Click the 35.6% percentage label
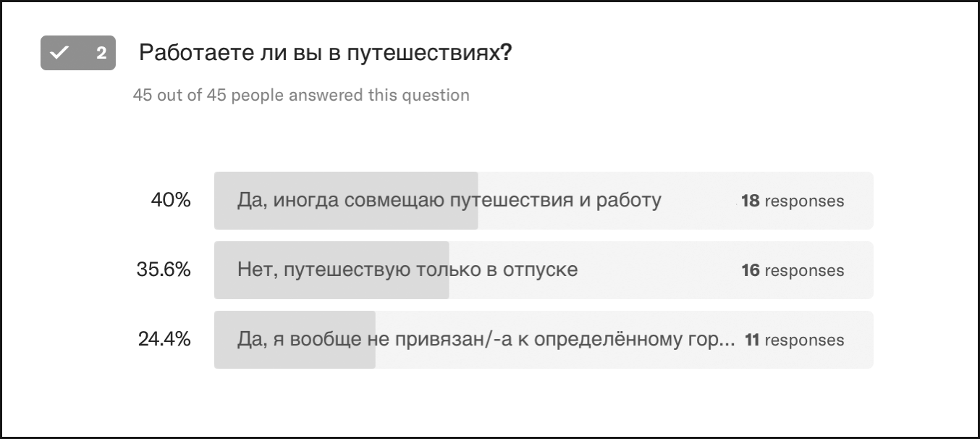The width and height of the screenshot is (980, 439). pos(164,270)
